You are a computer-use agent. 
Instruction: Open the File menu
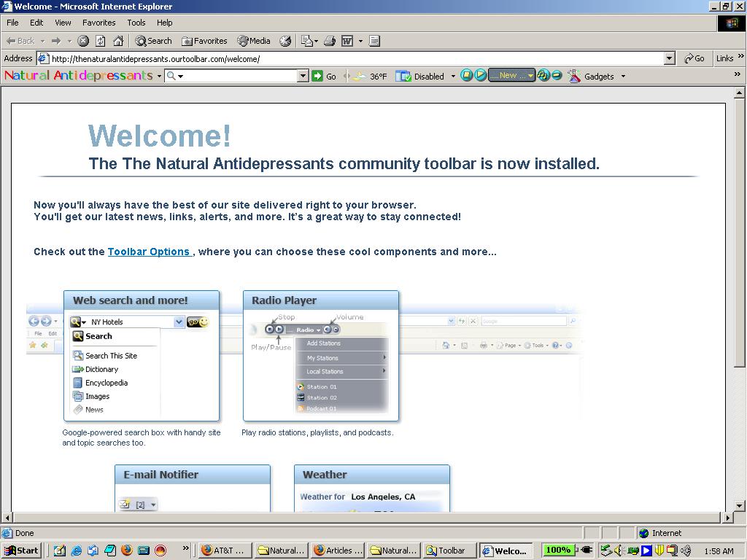click(x=13, y=23)
